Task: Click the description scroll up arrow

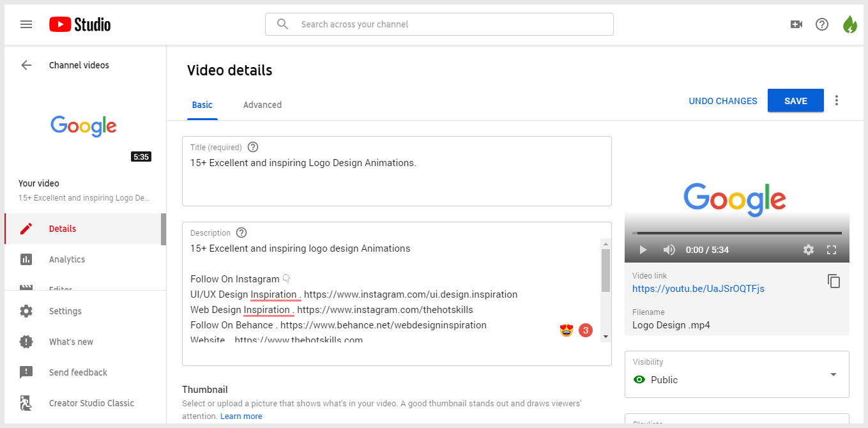Action: 605,243
